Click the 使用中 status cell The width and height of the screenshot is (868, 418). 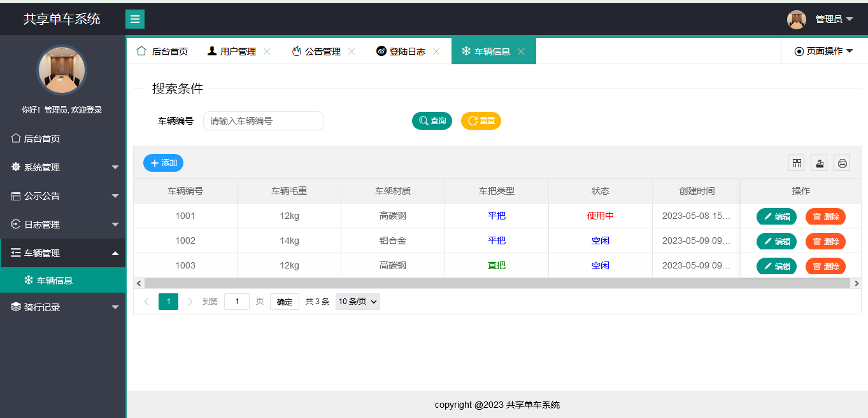601,216
